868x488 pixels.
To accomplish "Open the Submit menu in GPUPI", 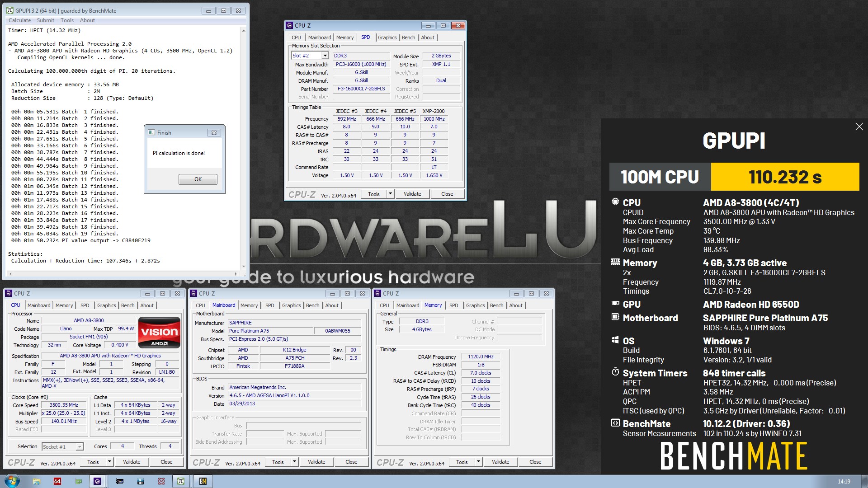I will click(x=46, y=20).
